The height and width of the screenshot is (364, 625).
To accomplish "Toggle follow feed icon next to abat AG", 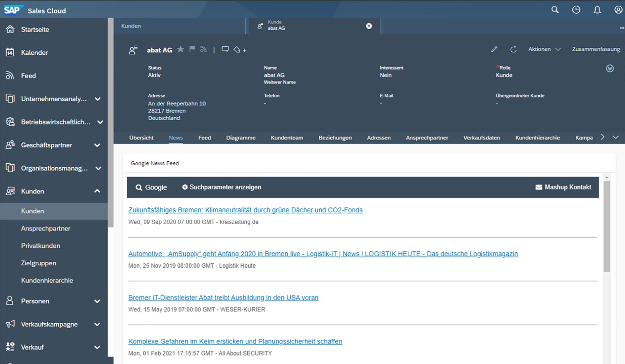I will 204,50.
